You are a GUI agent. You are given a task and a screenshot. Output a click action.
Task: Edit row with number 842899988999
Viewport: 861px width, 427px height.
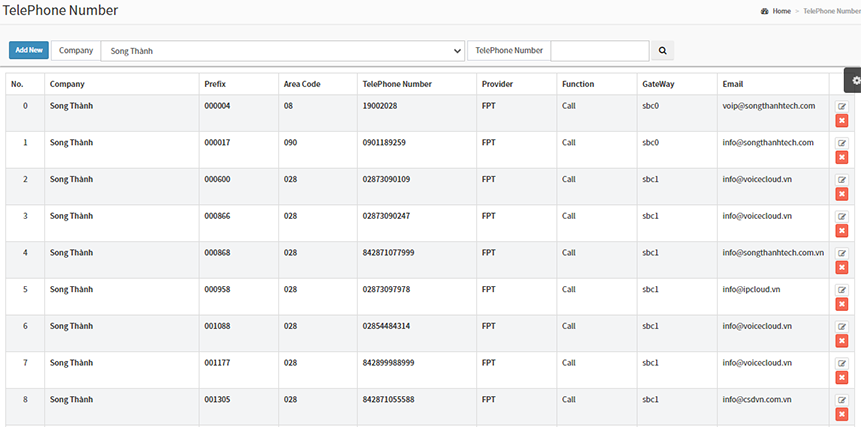pos(841,363)
